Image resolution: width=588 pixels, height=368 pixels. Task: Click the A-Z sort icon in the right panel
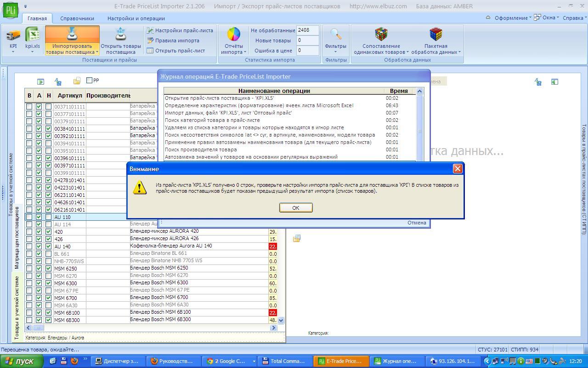point(538,82)
